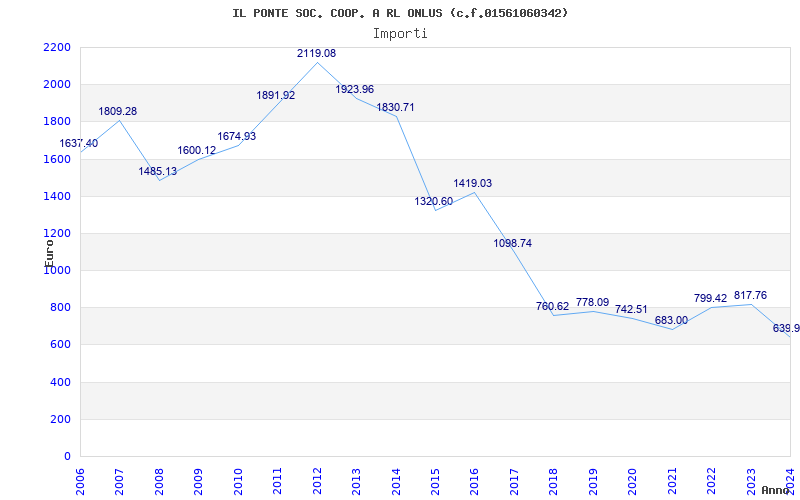Click the x-axis year 2015
Image resolution: width=800 pixels, height=500 pixels.
pos(435,481)
